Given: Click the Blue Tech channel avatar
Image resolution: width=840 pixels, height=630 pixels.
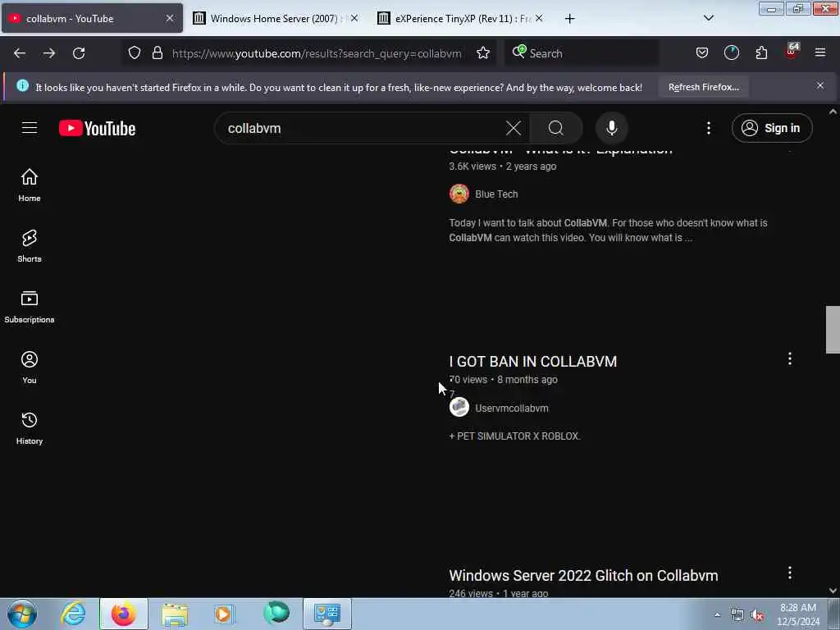Looking at the screenshot, I should click(459, 194).
